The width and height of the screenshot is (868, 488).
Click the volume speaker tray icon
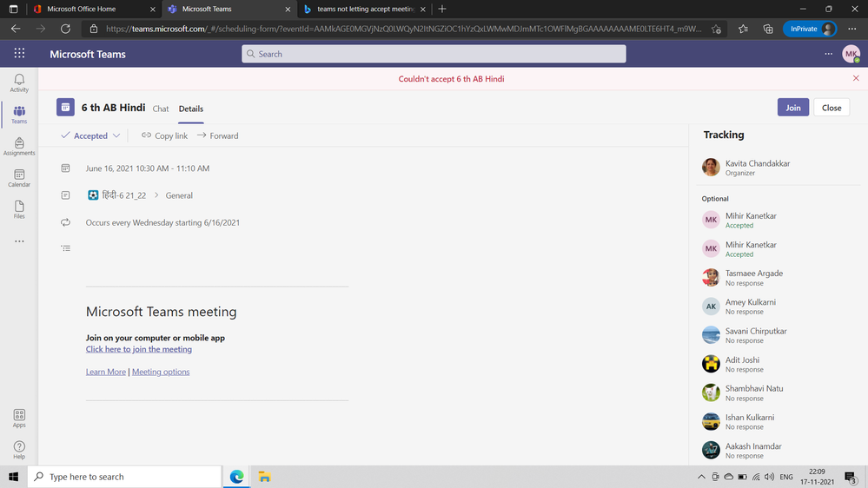pos(769,477)
